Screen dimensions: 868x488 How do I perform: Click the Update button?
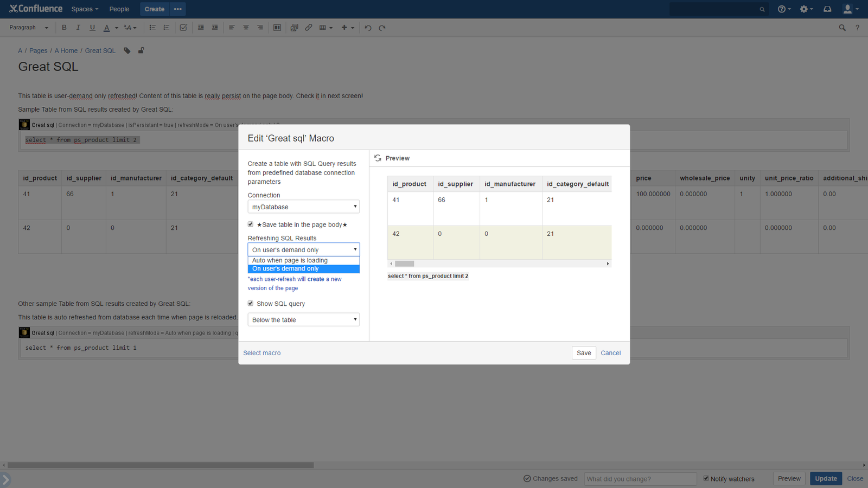[x=826, y=479]
